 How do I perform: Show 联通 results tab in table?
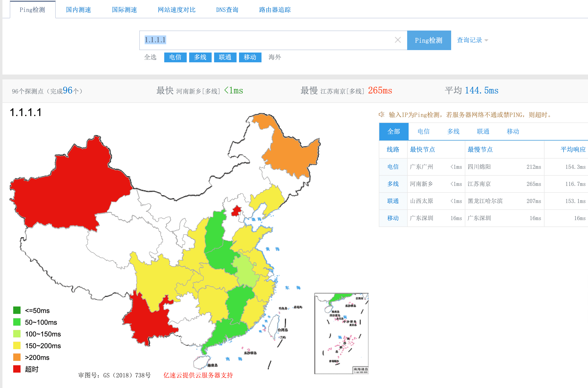tap(483, 131)
